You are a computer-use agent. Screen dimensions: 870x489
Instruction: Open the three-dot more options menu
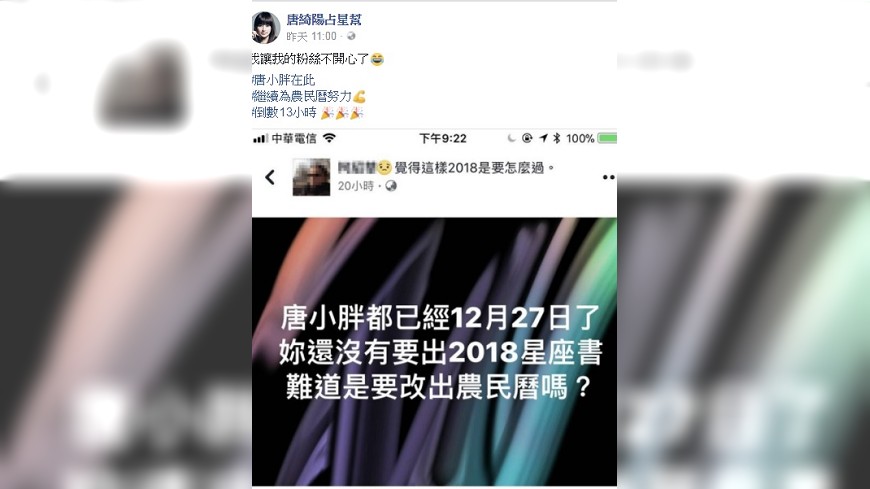click(608, 177)
